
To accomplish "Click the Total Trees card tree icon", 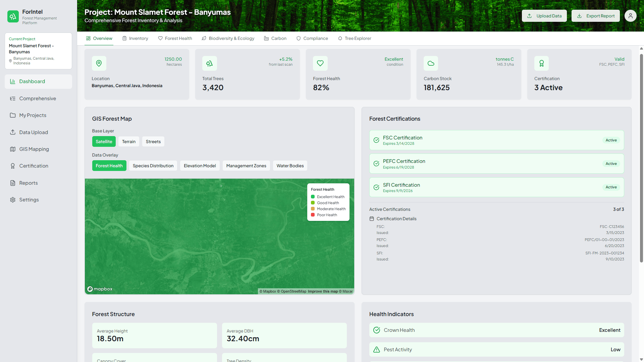I will (x=210, y=63).
